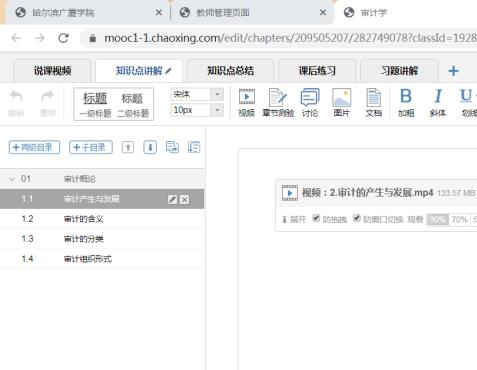Apply the second-level heading style (二级标题)
Screen dimensions: 477x370
(133, 104)
